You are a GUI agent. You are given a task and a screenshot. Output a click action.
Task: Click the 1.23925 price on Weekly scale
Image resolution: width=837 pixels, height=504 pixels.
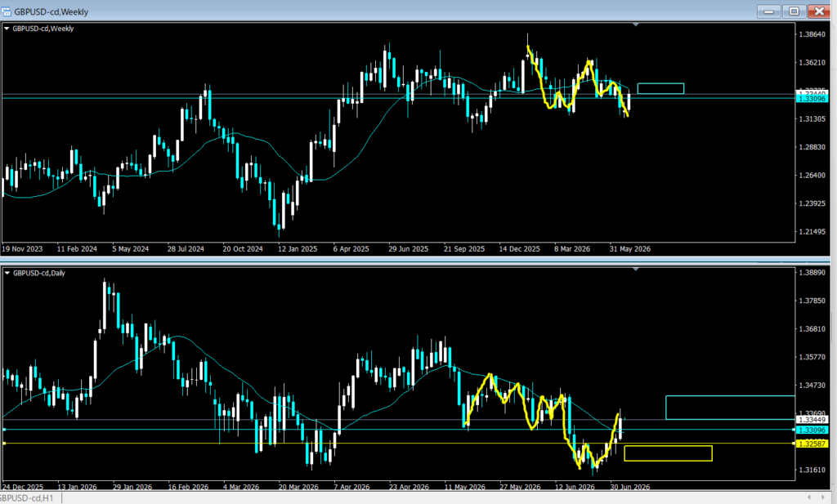pyautogui.click(x=812, y=203)
